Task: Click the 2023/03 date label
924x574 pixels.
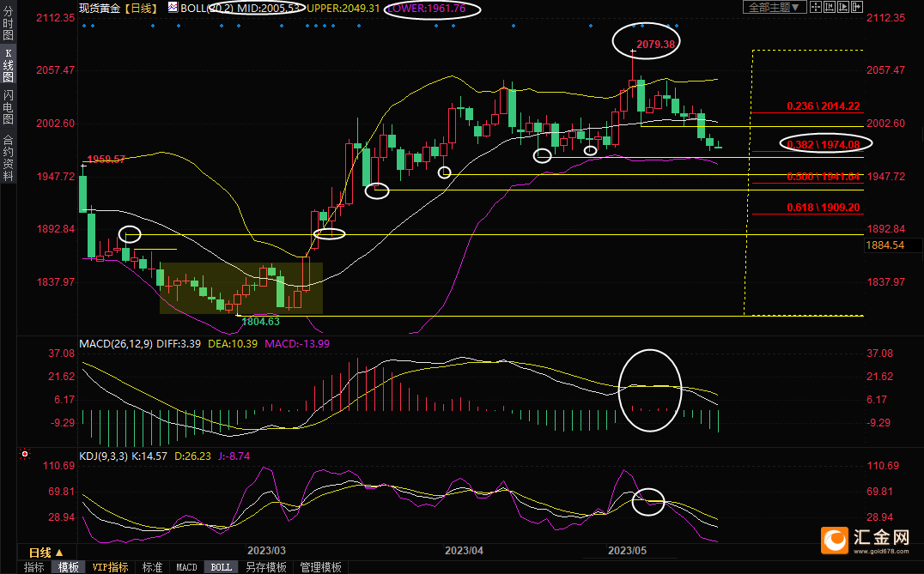Action: coord(266,551)
